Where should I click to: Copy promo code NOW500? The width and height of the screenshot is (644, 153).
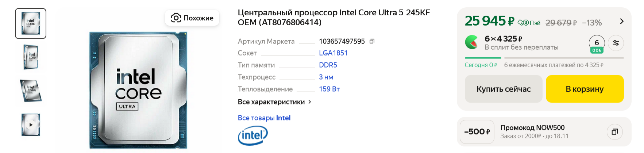click(614, 132)
